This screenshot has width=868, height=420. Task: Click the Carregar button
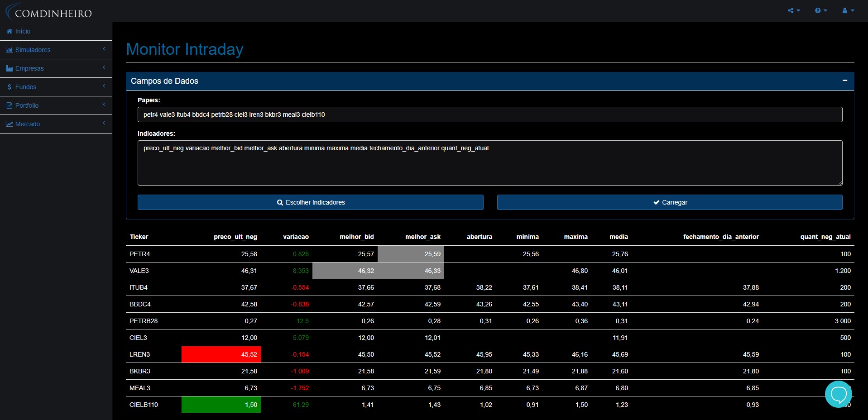[670, 202]
